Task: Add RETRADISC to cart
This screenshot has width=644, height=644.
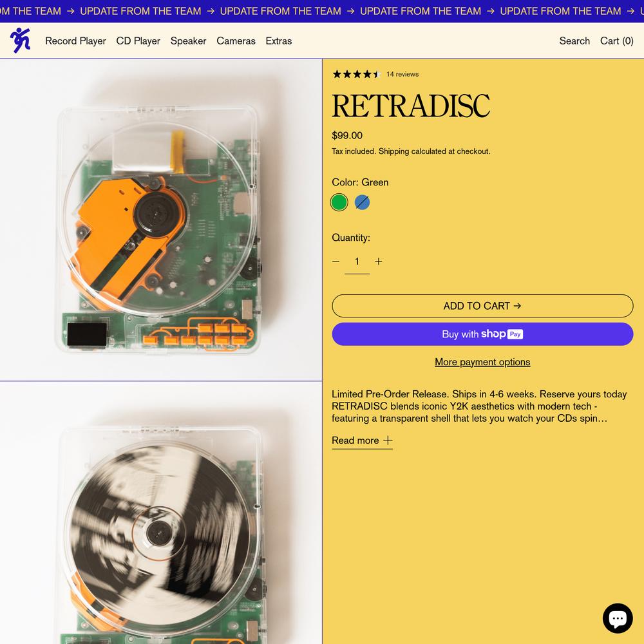Action: [x=482, y=305]
